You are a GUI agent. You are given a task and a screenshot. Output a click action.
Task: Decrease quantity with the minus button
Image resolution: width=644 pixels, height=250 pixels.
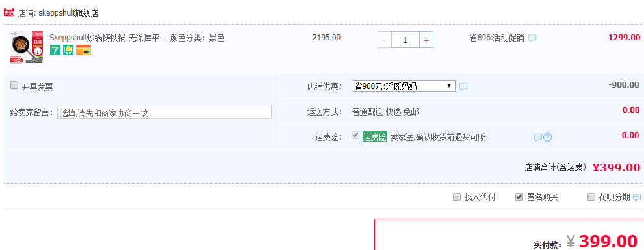pos(385,40)
